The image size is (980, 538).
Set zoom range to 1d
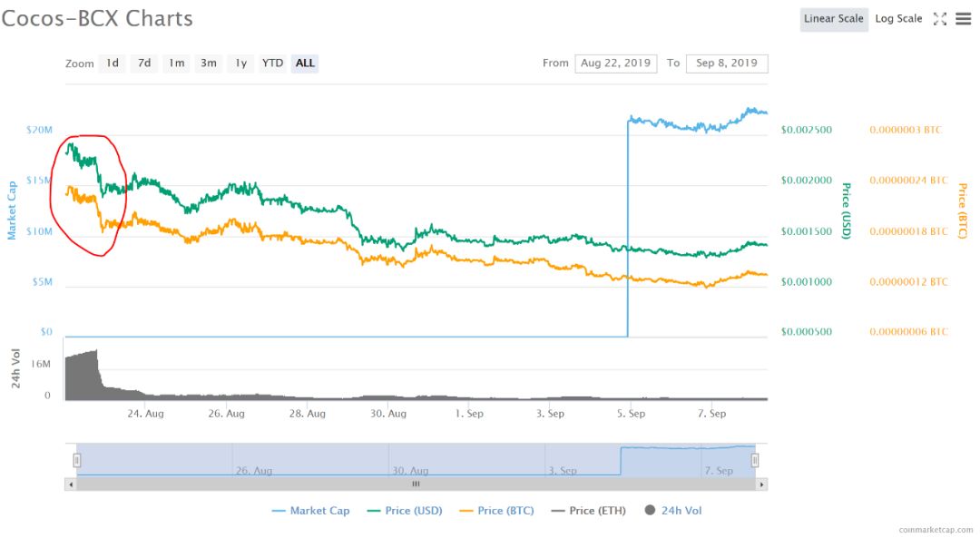[113, 64]
